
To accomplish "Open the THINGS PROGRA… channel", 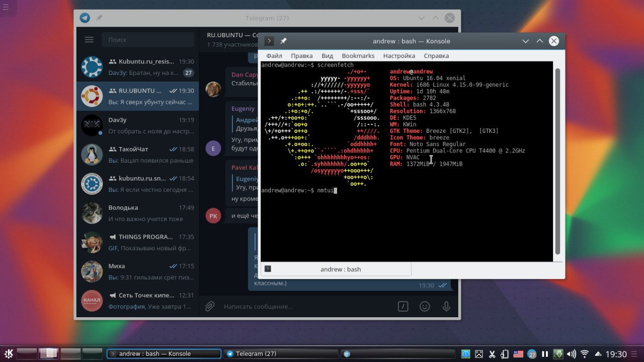I will tap(138, 242).
